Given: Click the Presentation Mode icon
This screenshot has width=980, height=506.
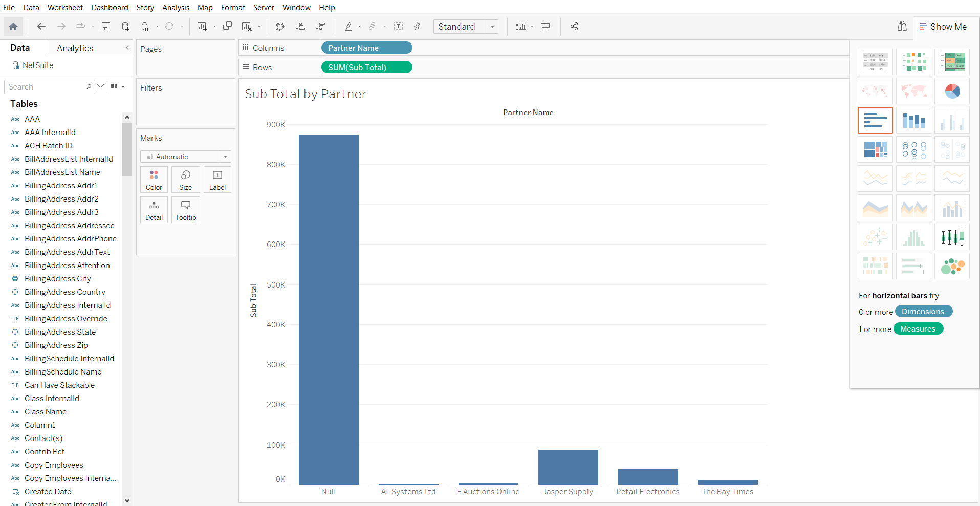Looking at the screenshot, I should (546, 27).
